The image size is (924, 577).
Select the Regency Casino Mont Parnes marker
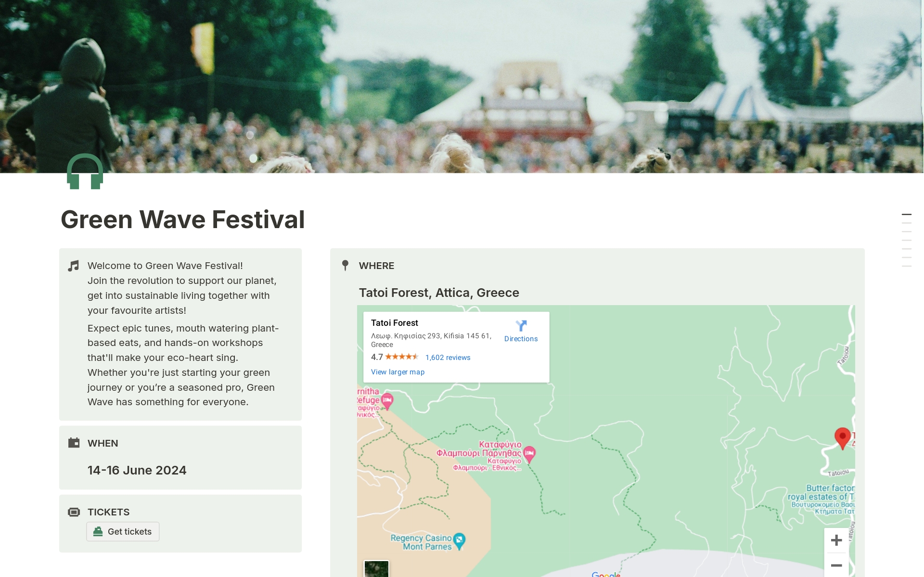(x=460, y=540)
